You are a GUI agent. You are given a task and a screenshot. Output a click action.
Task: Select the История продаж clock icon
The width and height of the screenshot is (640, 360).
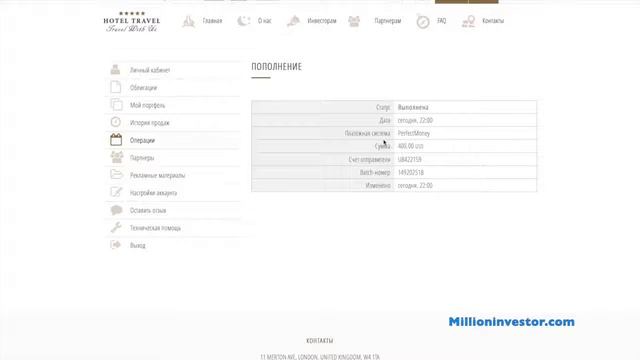(116, 122)
